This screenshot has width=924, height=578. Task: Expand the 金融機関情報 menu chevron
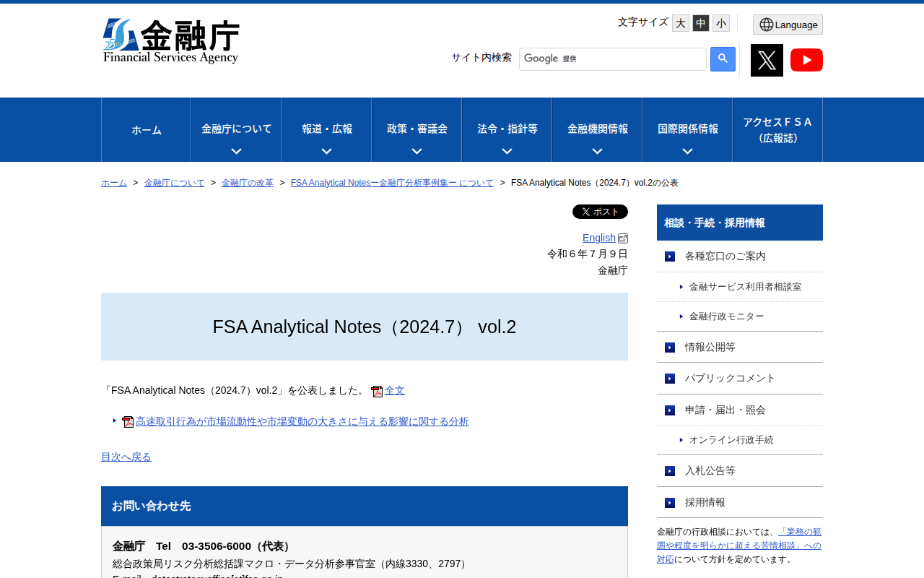[597, 152]
